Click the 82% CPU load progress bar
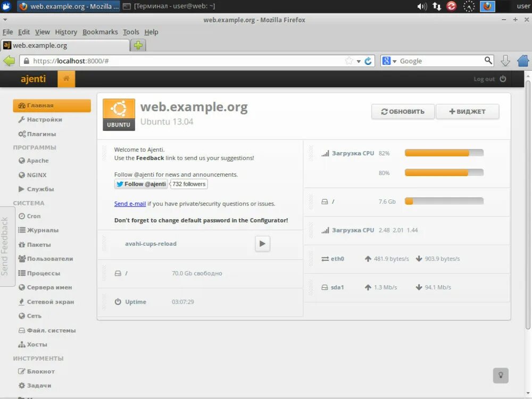 click(444, 153)
